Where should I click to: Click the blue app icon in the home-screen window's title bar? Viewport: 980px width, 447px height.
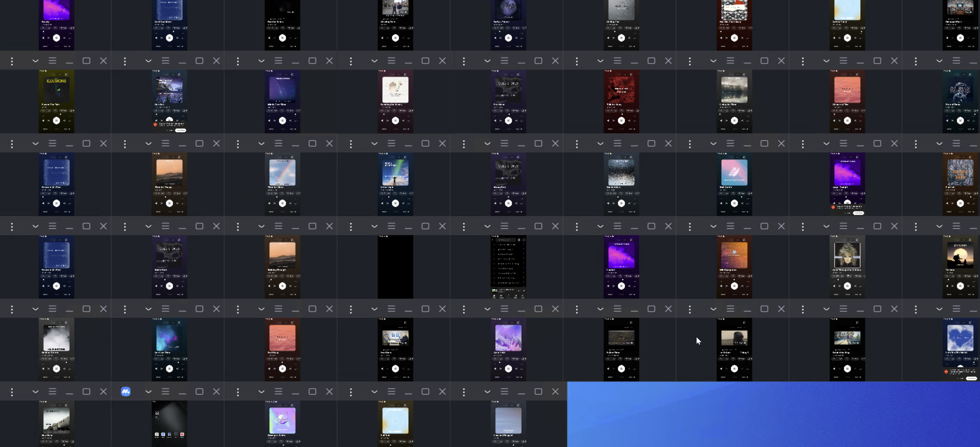[125, 392]
